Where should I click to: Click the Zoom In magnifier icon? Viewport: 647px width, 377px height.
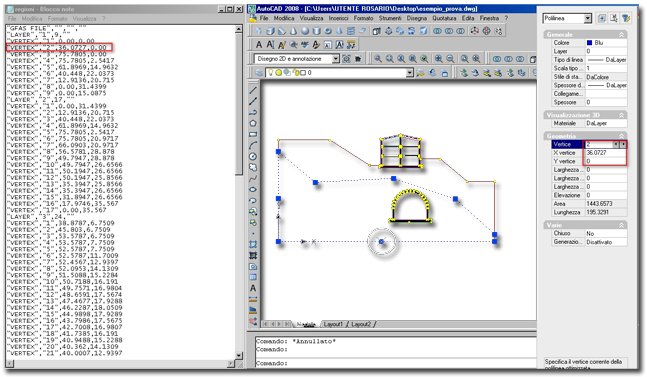click(439, 59)
